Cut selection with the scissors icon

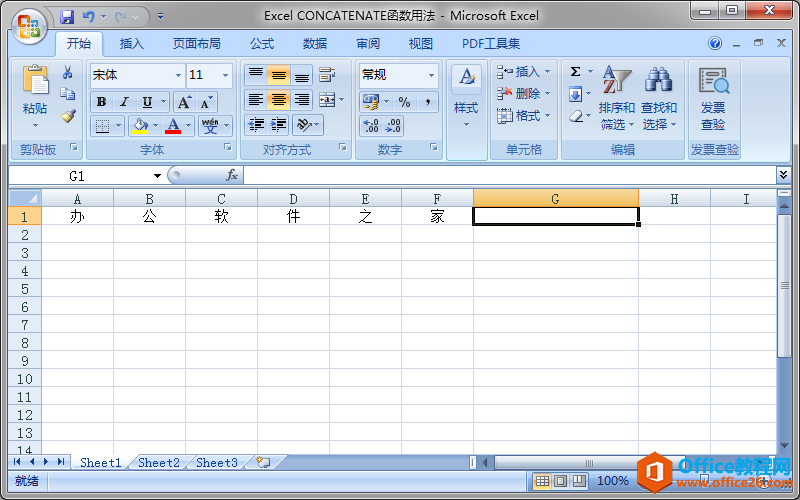[x=67, y=72]
